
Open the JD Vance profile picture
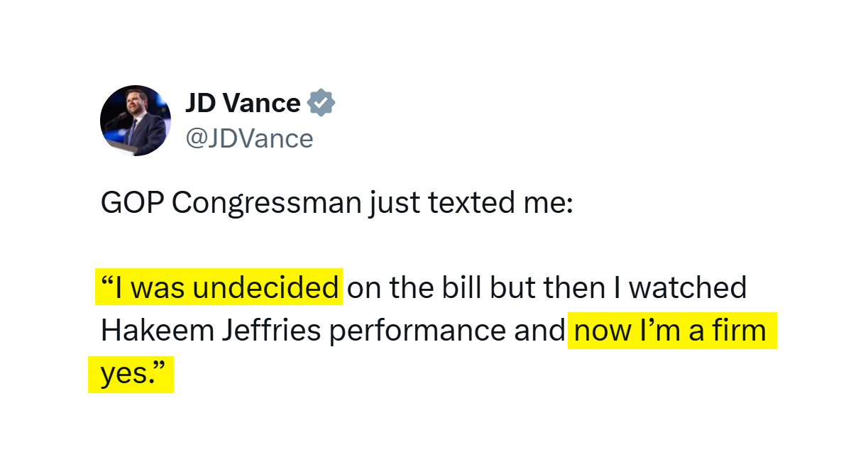[136, 121]
